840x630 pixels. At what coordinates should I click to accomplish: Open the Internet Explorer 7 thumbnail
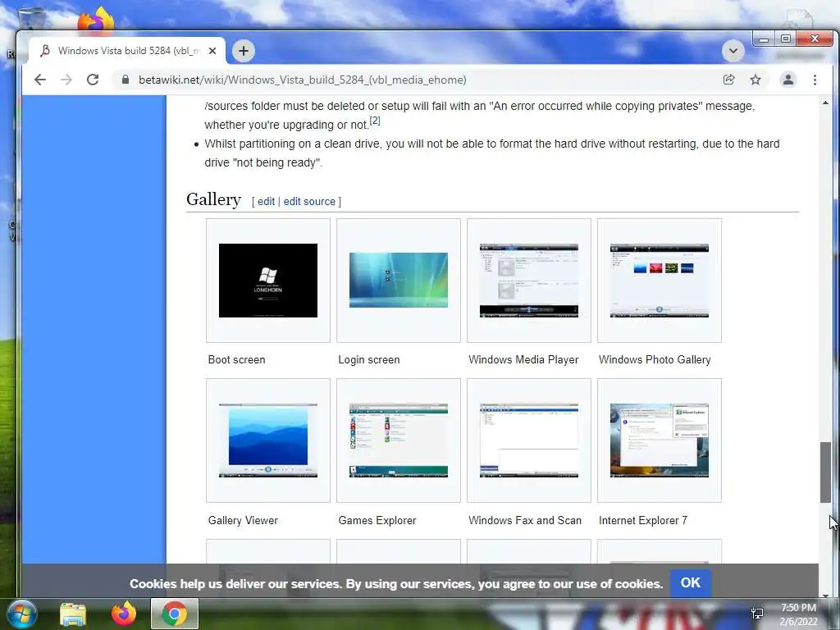[x=660, y=441]
